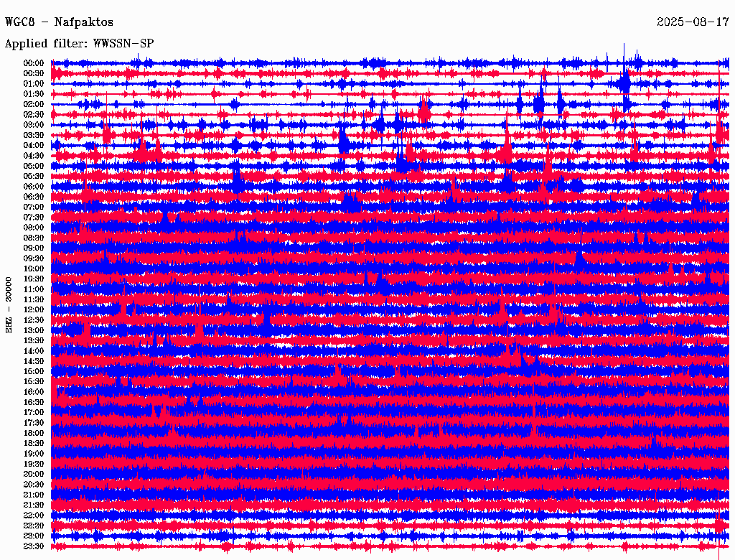Image resolution: width=735 pixels, height=560 pixels.
Task: Click the 17:00 time label
Action: pyautogui.click(x=34, y=413)
